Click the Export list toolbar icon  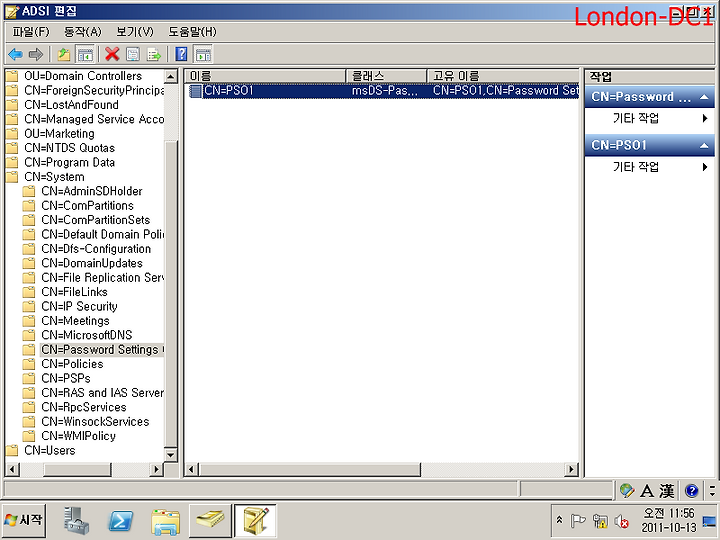point(154,54)
